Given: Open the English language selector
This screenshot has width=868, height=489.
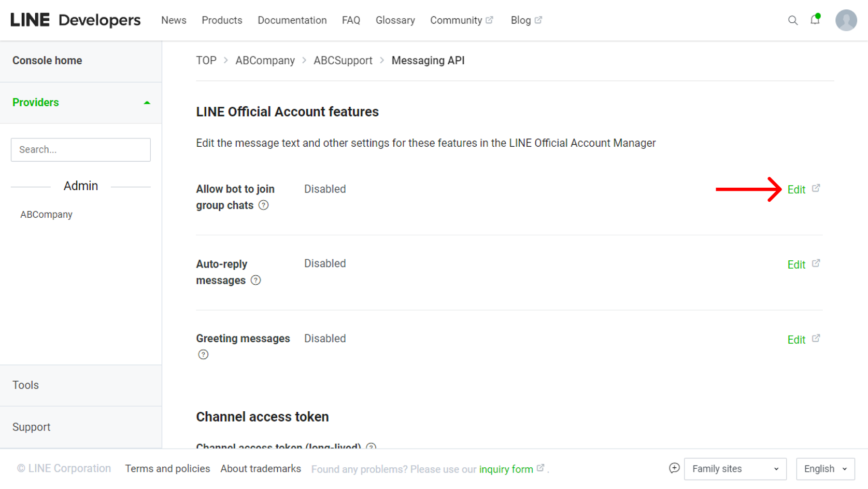Looking at the screenshot, I should [x=825, y=468].
